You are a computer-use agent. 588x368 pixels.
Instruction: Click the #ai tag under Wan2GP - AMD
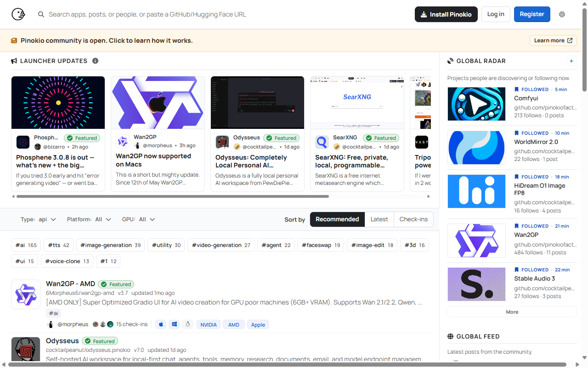(x=54, y=313)
